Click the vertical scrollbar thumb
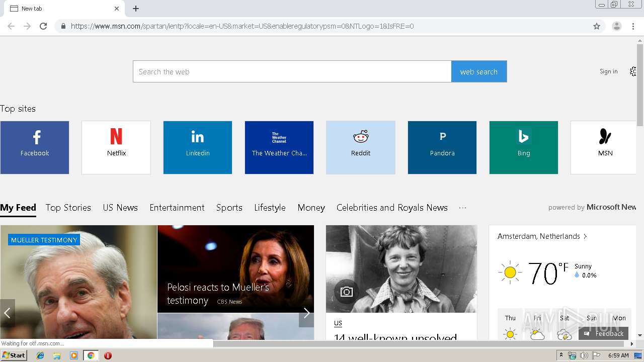644x362 pixels. click(x=640, y=85)
